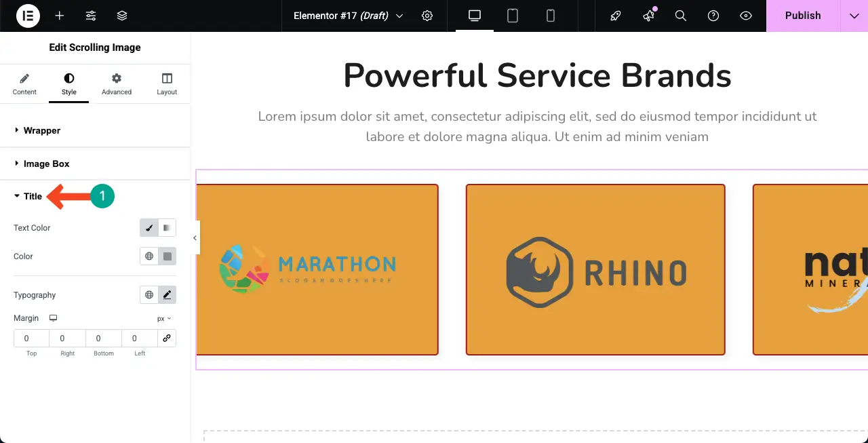Open the What's New megaphone icon
Image resolution: width=868 pixels, height=443 pixels.
click(x=648, y=16)
